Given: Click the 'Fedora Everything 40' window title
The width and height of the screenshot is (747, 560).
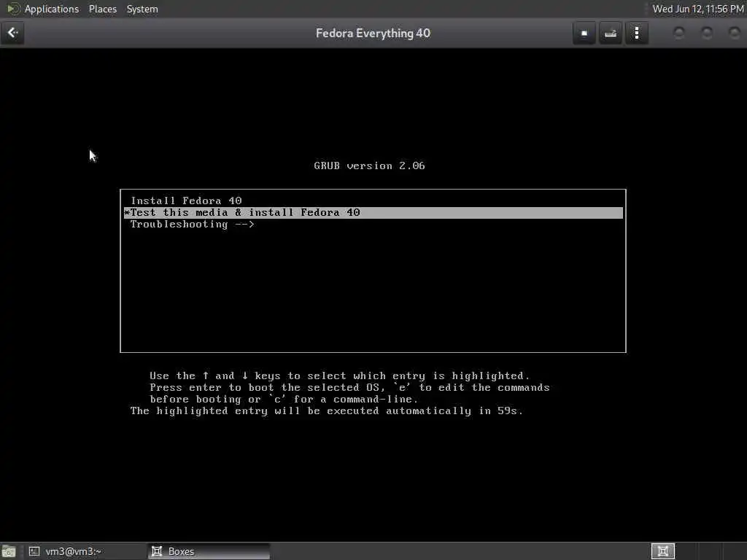Looking at the screenshot, I should (x=373, y=33).
